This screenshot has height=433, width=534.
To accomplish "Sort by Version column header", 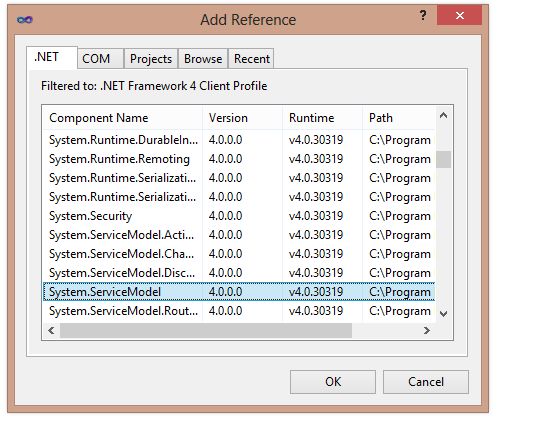I will pyautogui.click(x=242, y=118).
